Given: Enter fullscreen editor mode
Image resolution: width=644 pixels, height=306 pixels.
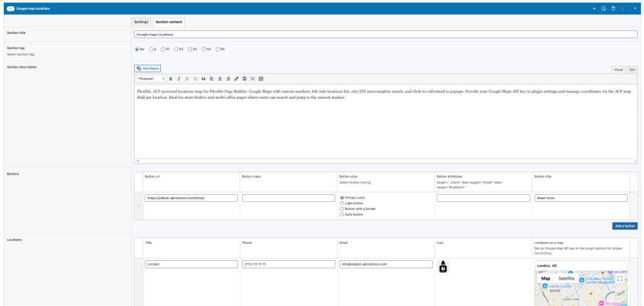Looking at the screenshot, I should click(x=253, y=79).
